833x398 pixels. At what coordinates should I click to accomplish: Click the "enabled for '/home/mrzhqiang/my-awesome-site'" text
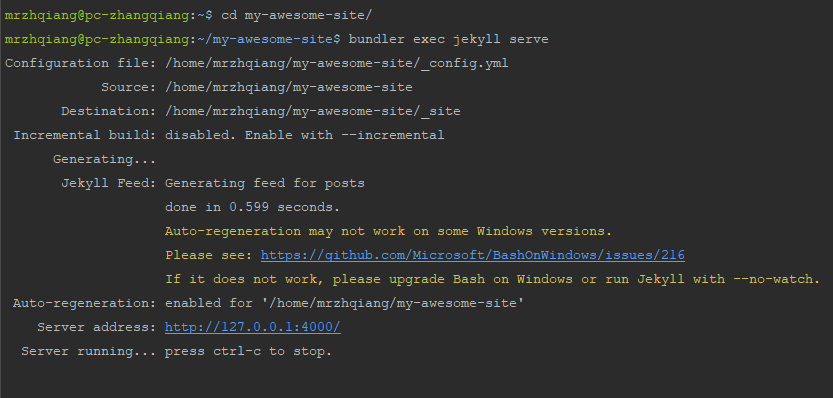click(x=345, y=303)
